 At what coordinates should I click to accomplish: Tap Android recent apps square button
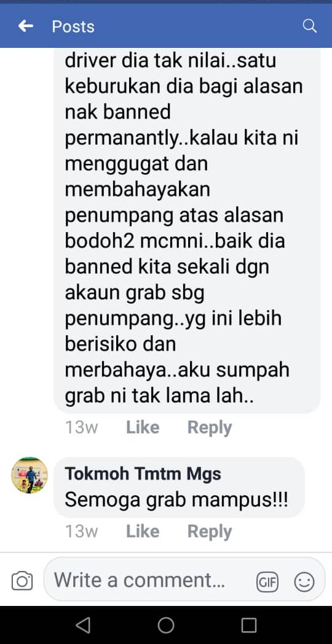point(248,625)
